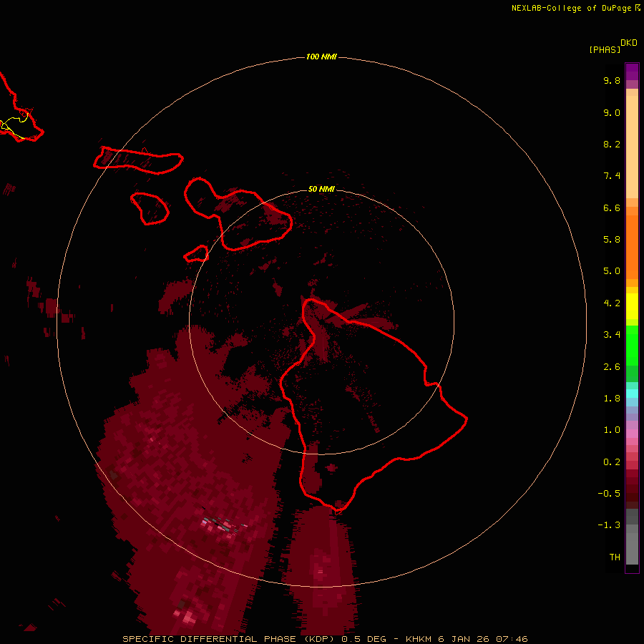Click the -1.3 value on color scale
644x644 pixels.
click(609, 525)
